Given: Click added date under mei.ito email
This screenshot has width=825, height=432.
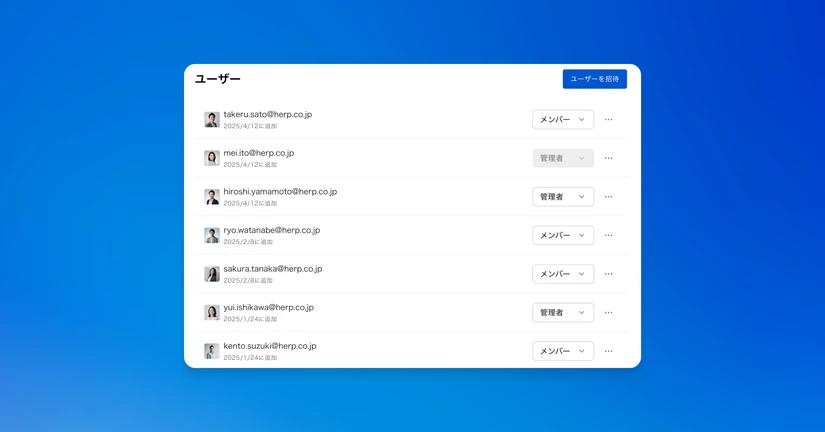Looking at the screenshot, I should [250, 165].
